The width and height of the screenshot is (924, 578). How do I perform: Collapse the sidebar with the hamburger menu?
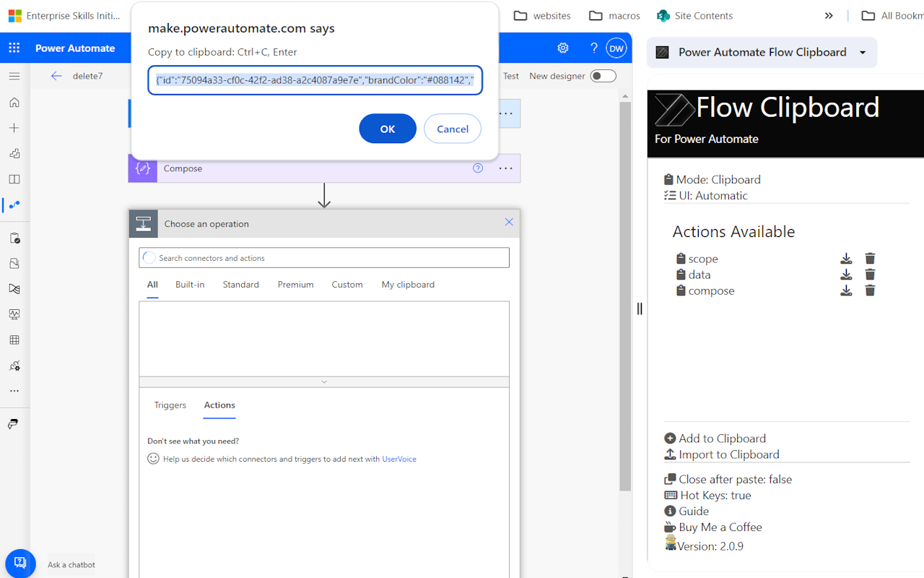14,75
